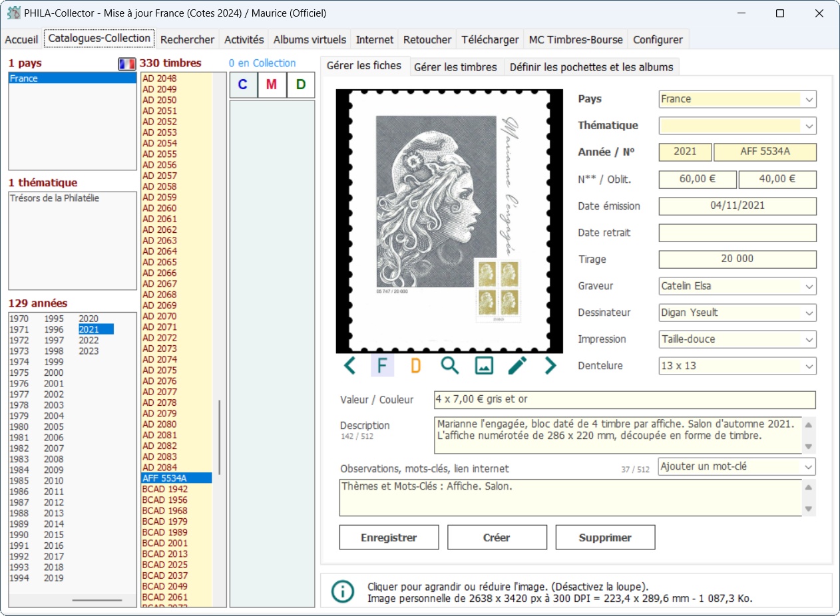Click the Enregistrer button

[x=389, y=538]
